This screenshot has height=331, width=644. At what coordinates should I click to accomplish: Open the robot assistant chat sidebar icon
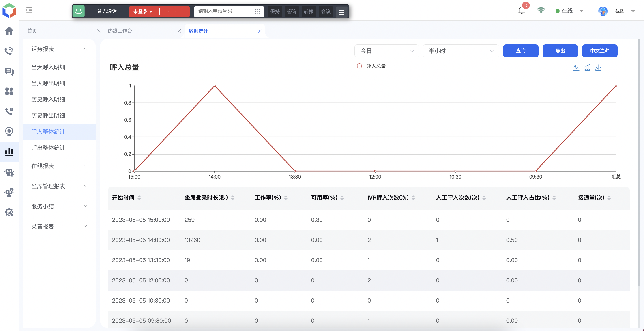9,192
